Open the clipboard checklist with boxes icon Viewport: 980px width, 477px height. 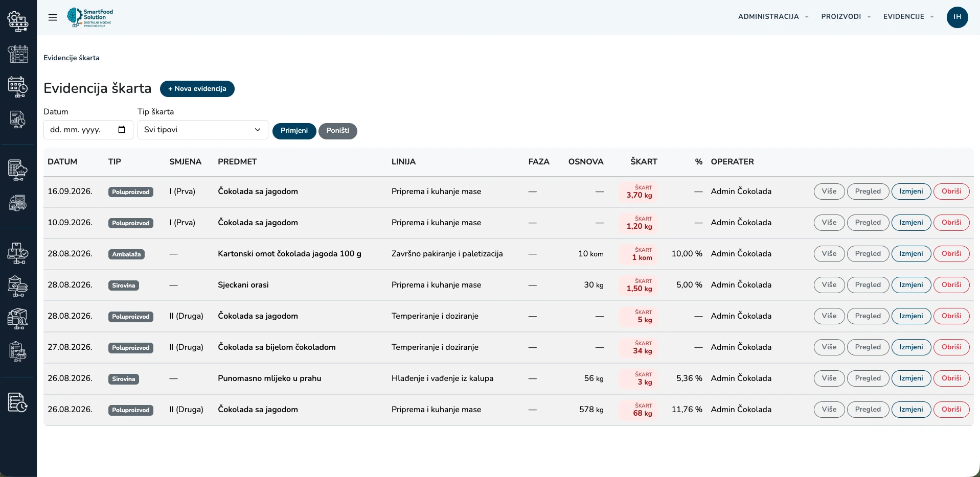click(x=18, y=352)
